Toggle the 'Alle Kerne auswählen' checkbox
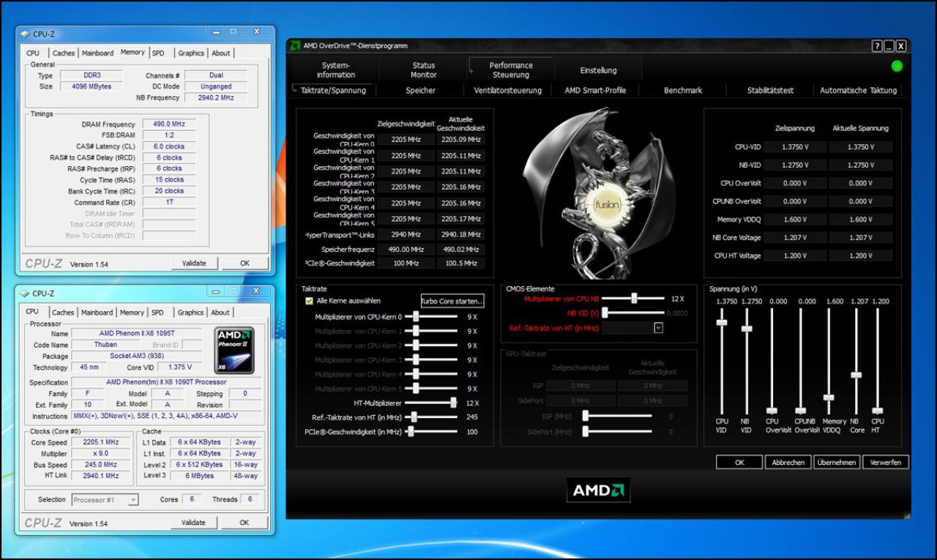 (x=309, y=301)
